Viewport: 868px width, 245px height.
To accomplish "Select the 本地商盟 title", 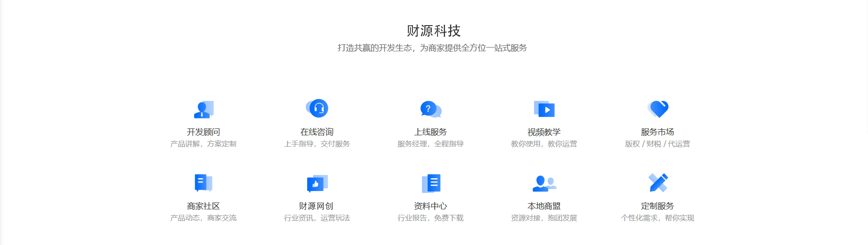I will (x=544, y=206).
